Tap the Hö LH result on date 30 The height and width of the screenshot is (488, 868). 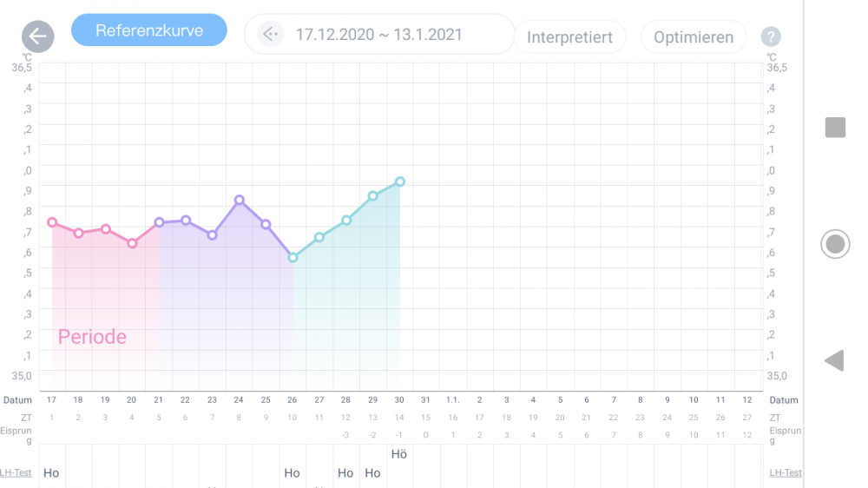point(399,454)
